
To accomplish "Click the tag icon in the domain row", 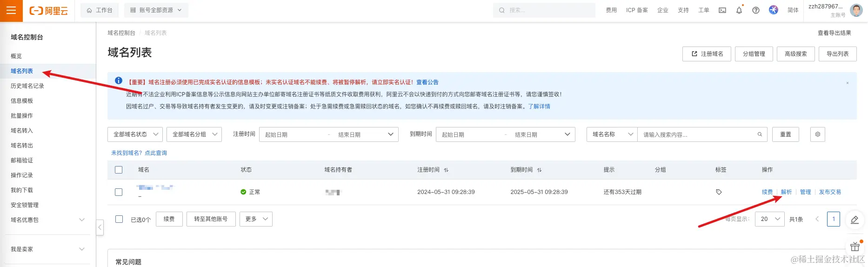I will (719, 192).
